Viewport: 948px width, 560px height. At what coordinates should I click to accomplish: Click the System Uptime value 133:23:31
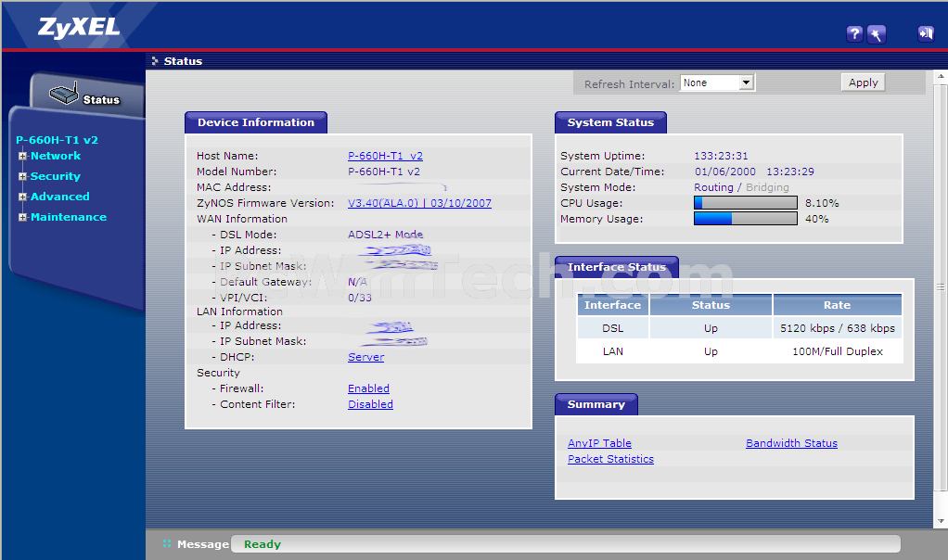coord(721,156)
